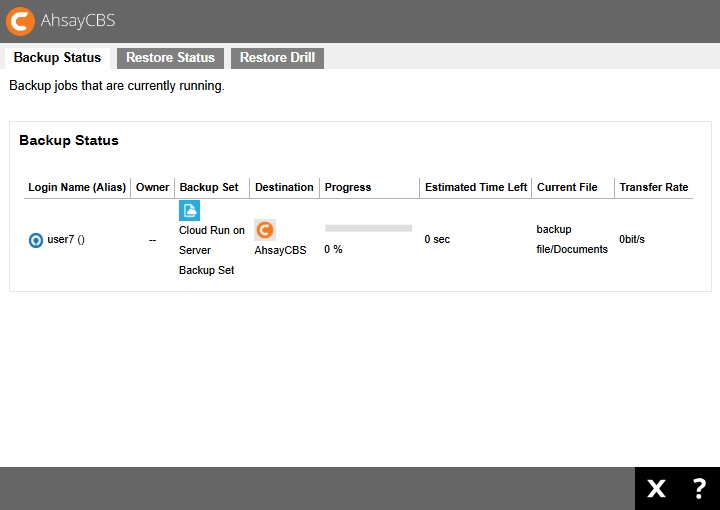Screen dimensions: 720x510
Task: Sort by Estimated Time Left column
Action: click(476, 187)
